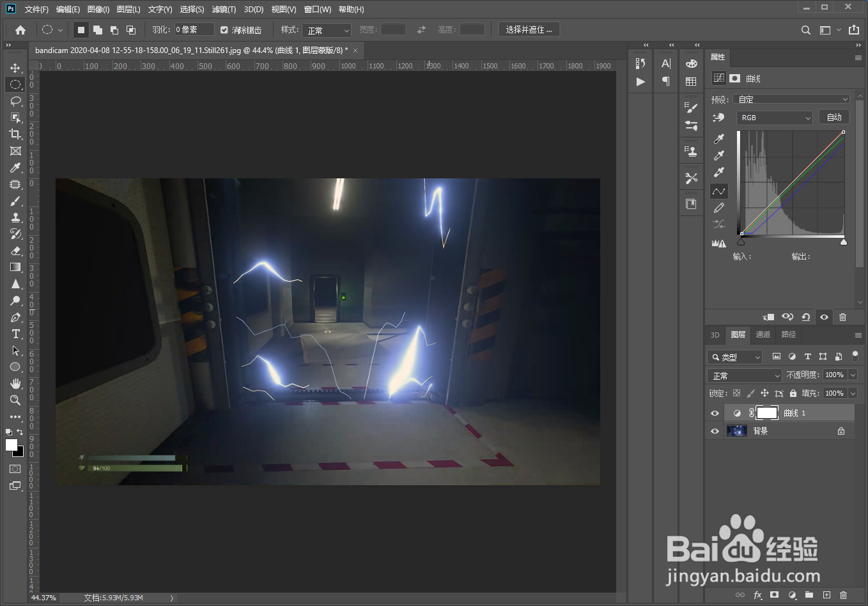Select the Eraser tool
The image size is (868, 606).
pos(15,251)
